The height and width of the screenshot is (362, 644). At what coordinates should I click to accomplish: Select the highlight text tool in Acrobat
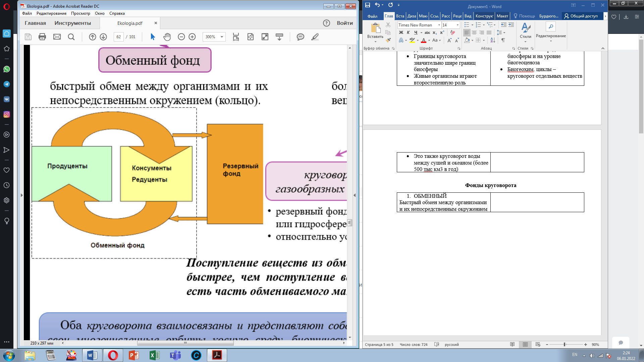point(315,37)
